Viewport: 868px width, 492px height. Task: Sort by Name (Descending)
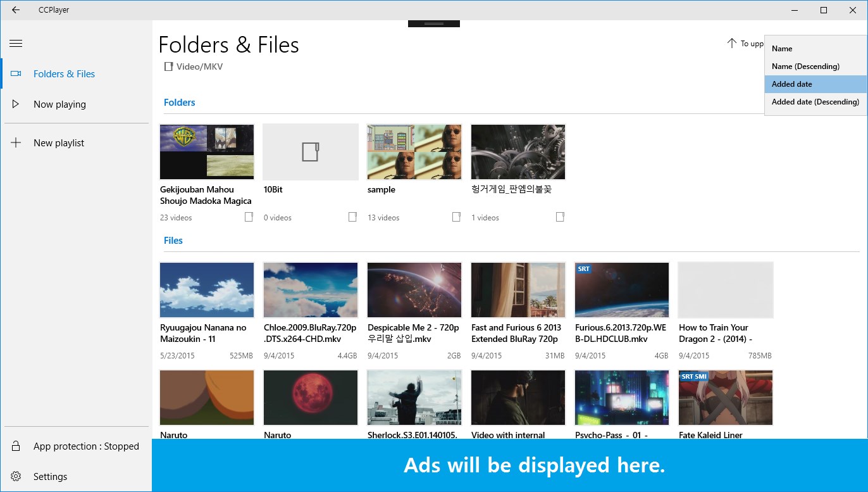coord(815,66)
